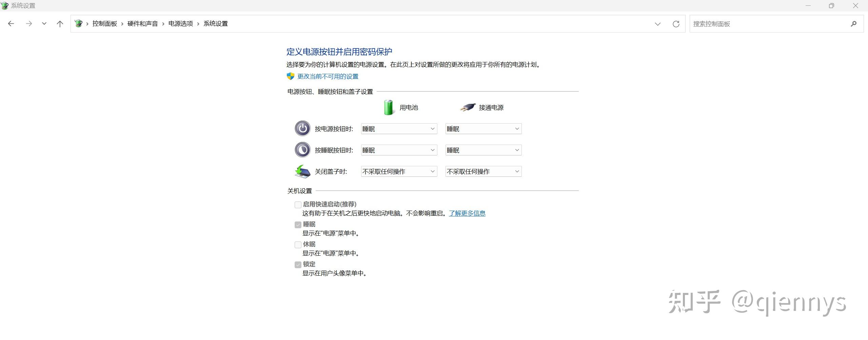Open lid close plugged-in dropdown
Screen dimensions: 868x340
(484, 171)
